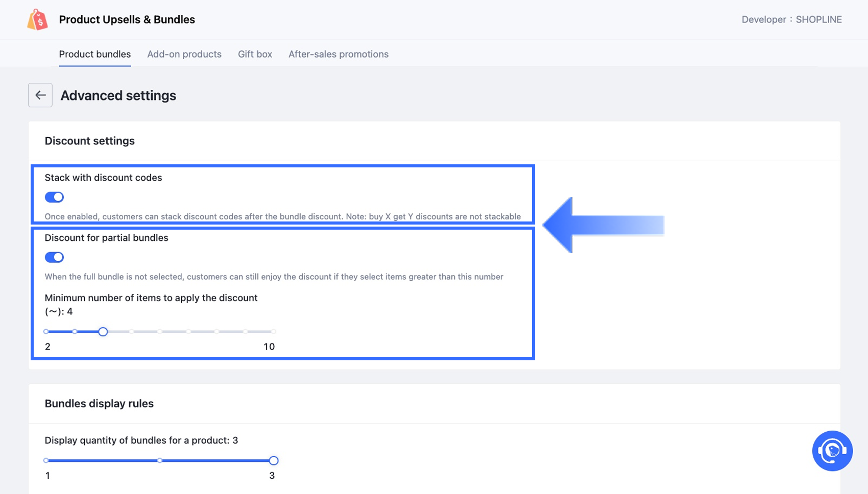The width and height of the screenshot is (868, 494).
Task: Click the Advanced settings heading
Action: (x=118, y=95)
